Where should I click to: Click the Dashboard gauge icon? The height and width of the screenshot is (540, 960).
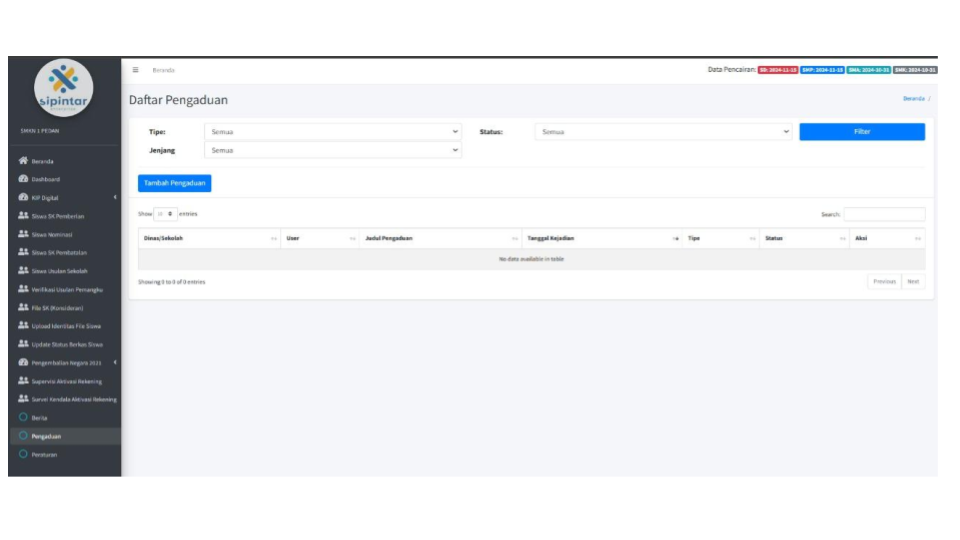[23, 179]
